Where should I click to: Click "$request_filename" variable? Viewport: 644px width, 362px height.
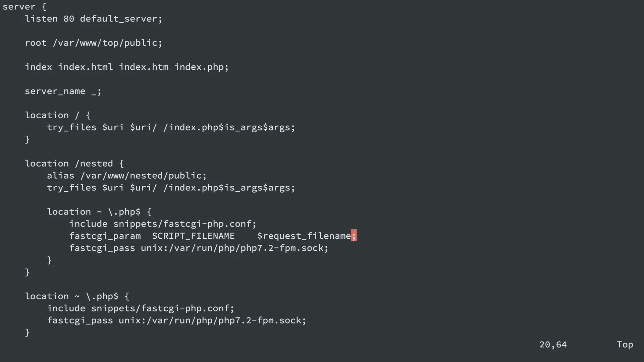point(304,236)
